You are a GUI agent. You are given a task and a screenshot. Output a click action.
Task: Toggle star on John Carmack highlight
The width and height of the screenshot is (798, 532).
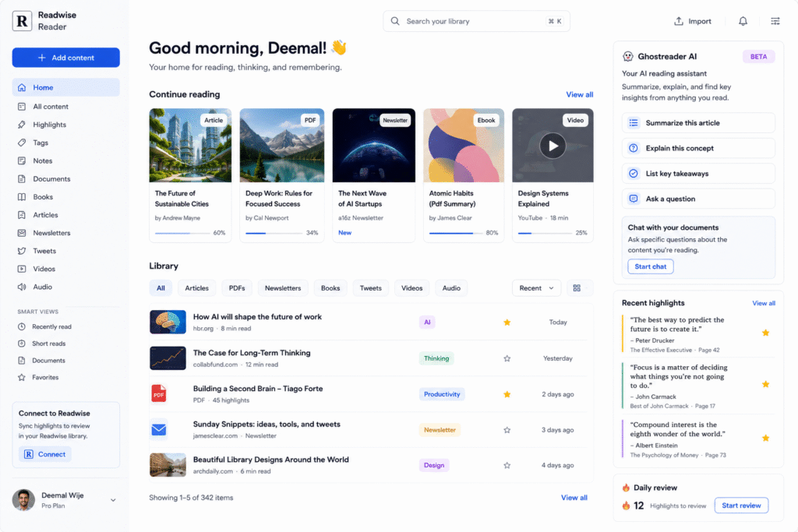765,384
